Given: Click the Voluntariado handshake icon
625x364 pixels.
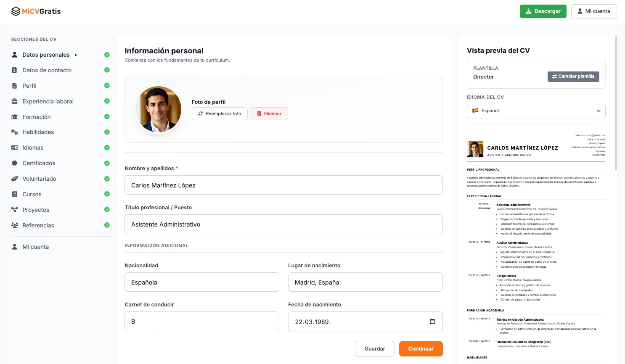Looking at the screenshot, I should [x=15, y=179].
